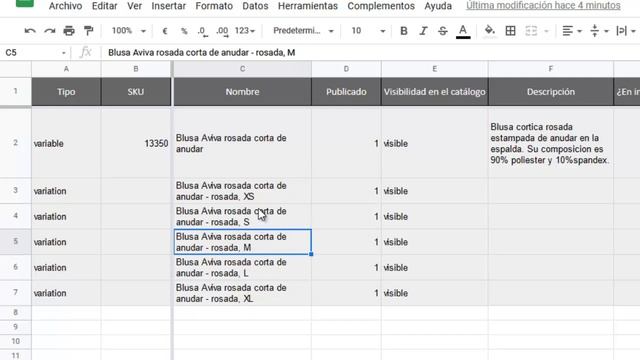
Task: Open more number formats (123)
Action: 244,31
